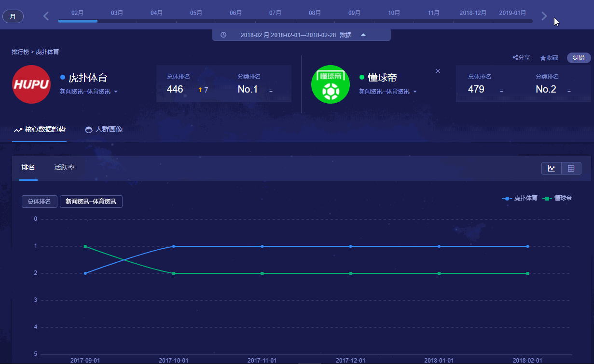Click the No.2 category rank value
Viewport: 594px width, 364px height.
546,89
